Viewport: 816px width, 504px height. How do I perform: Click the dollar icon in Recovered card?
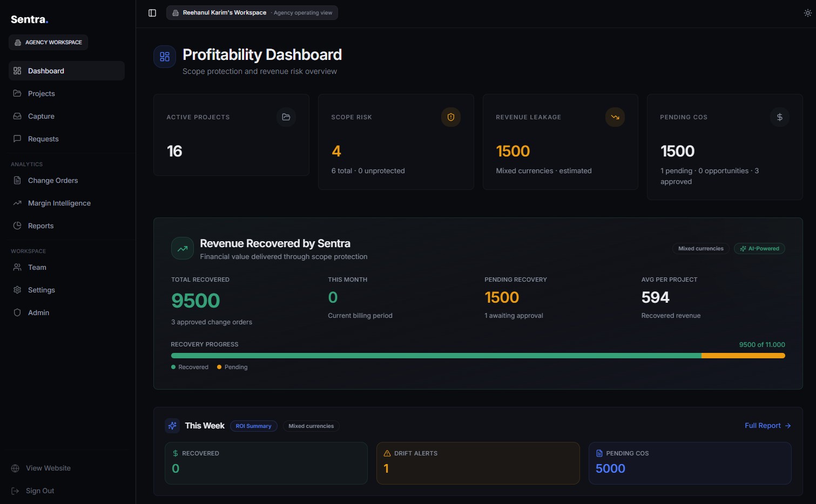point(175,453)
